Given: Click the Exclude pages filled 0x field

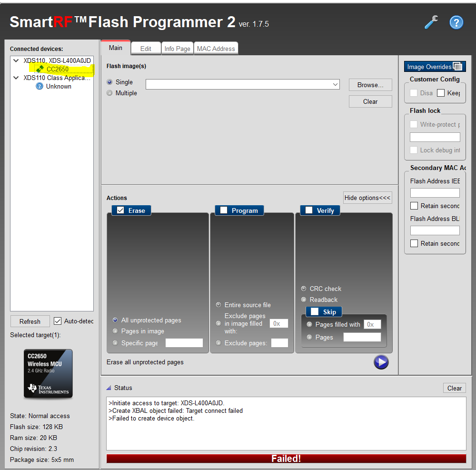Looking at the screenshot, I should click(279, 323).
